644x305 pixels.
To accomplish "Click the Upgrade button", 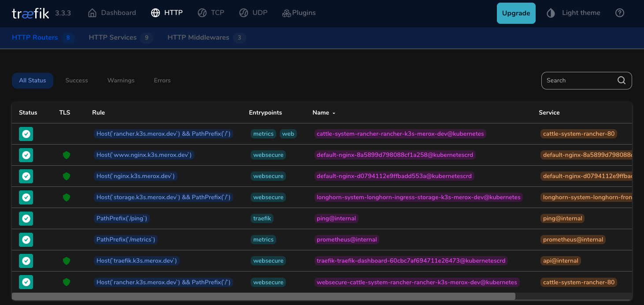I will click(x=516, y=13).
